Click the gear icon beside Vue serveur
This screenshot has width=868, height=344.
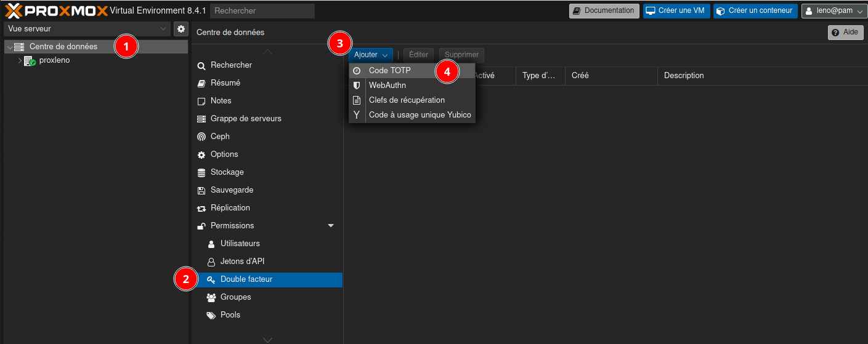[x=180, y=29]
